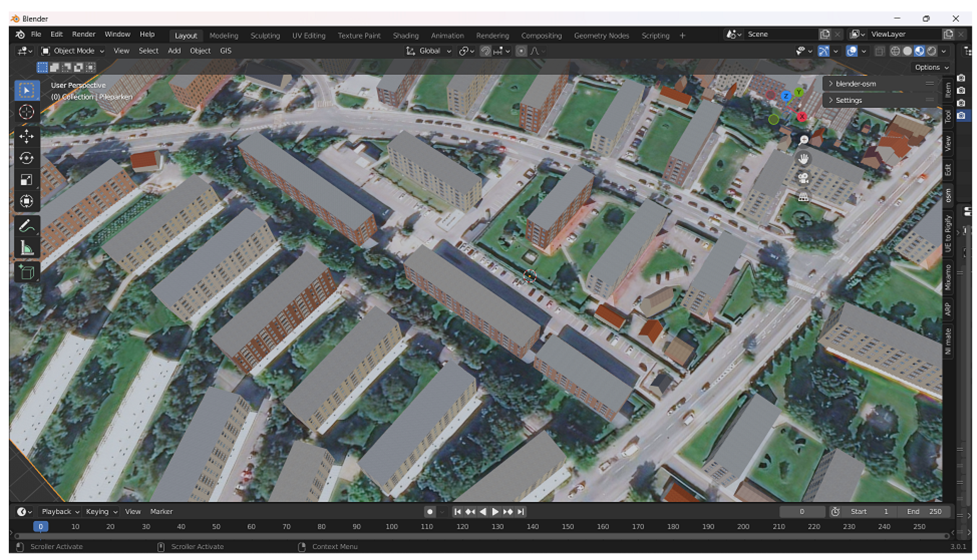Open the GIS menu
Image resolution: width=977 pixels, height=560 pixels.
tap(226, 51)
